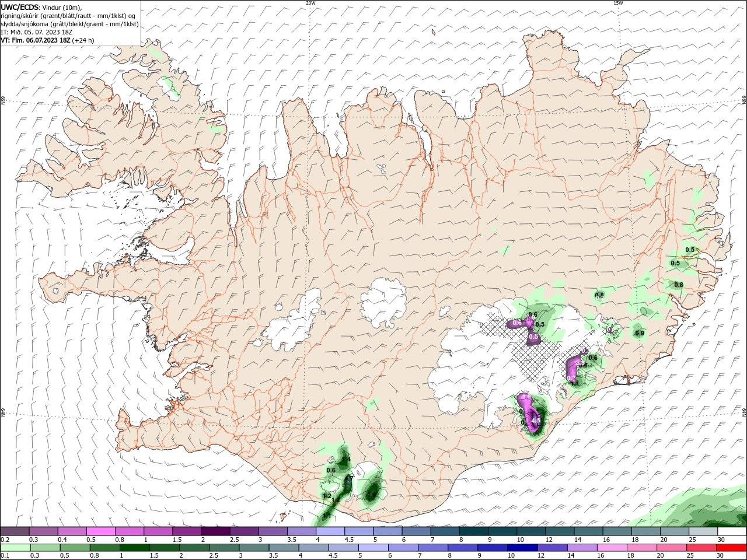Click the 'slydda/snjókoma' legend description line
Screen dimensions: 747x560
pos(69,24)
